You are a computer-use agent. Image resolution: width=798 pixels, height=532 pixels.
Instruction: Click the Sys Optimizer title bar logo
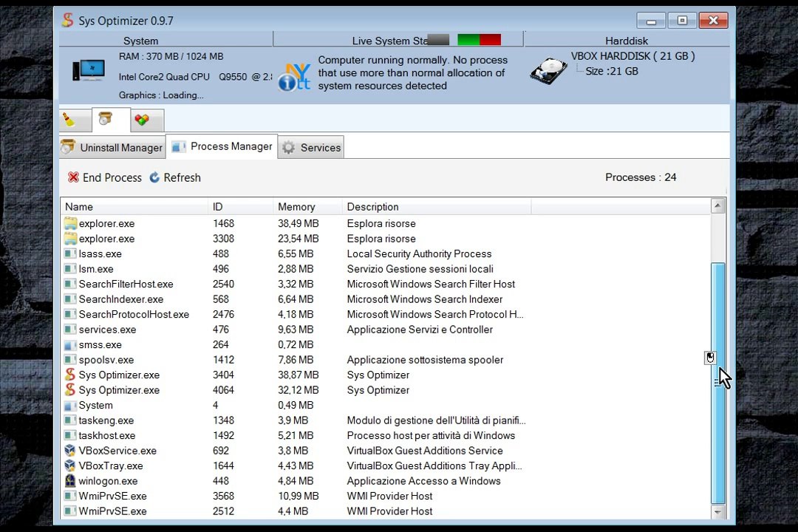tap(68, 20)
